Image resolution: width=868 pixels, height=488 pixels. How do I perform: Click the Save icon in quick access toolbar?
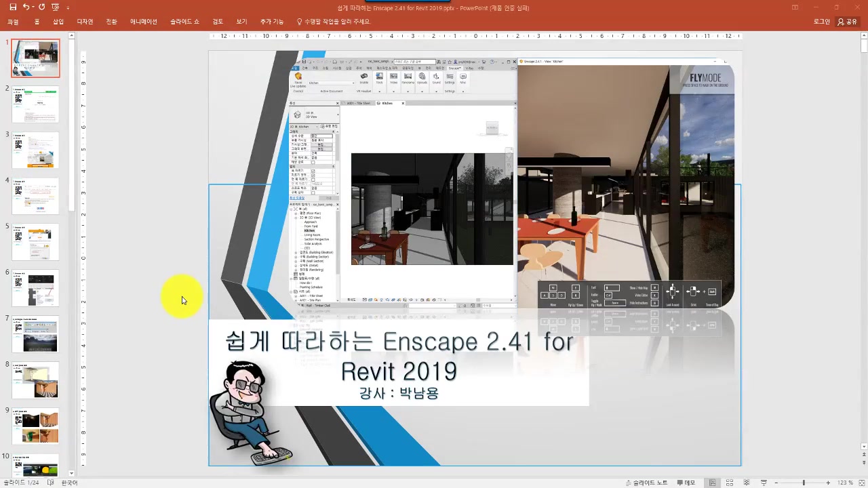pos(13,7)
